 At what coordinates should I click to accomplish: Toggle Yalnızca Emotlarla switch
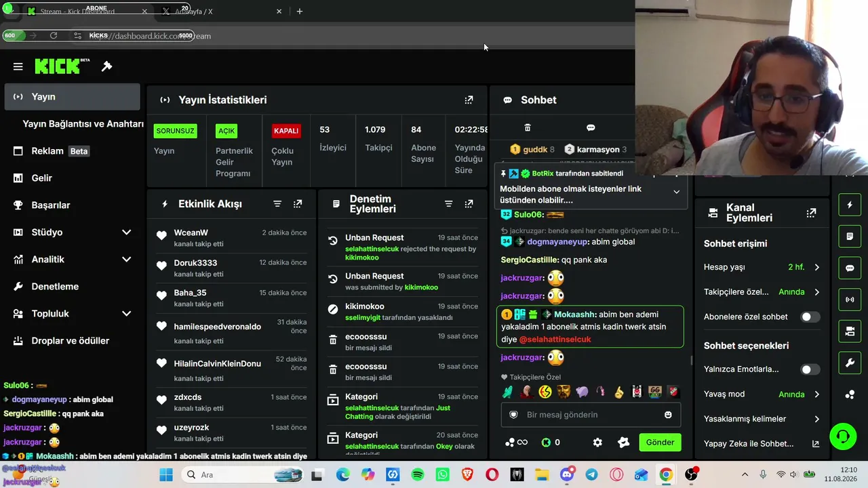pyautogui.click(x=810, y=369)
